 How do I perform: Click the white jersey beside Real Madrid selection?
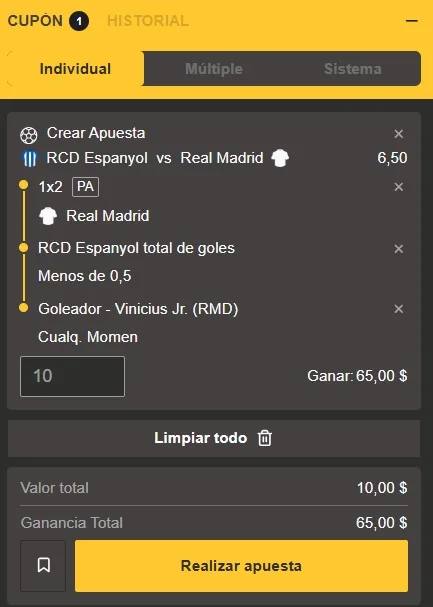[48, 216]
